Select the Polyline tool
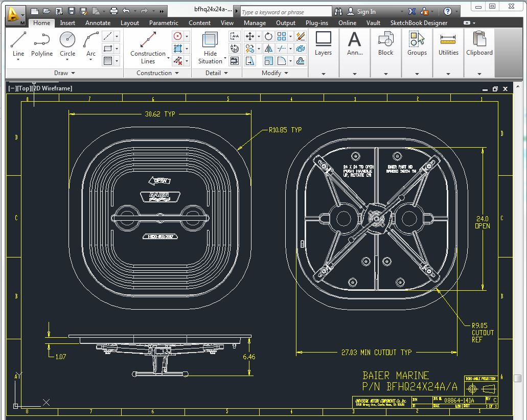The height and width of the screenshot is (420, 527). click(42, 44)
